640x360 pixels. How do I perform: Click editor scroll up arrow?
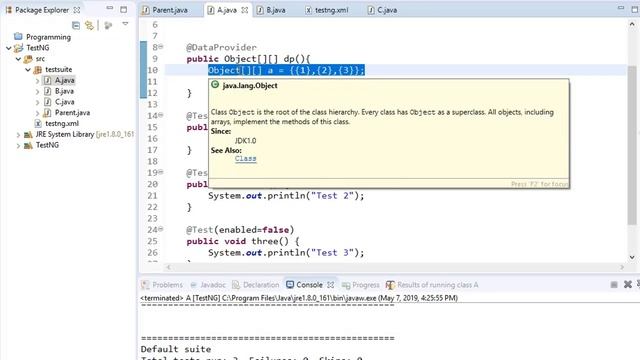tap(632, 24)
